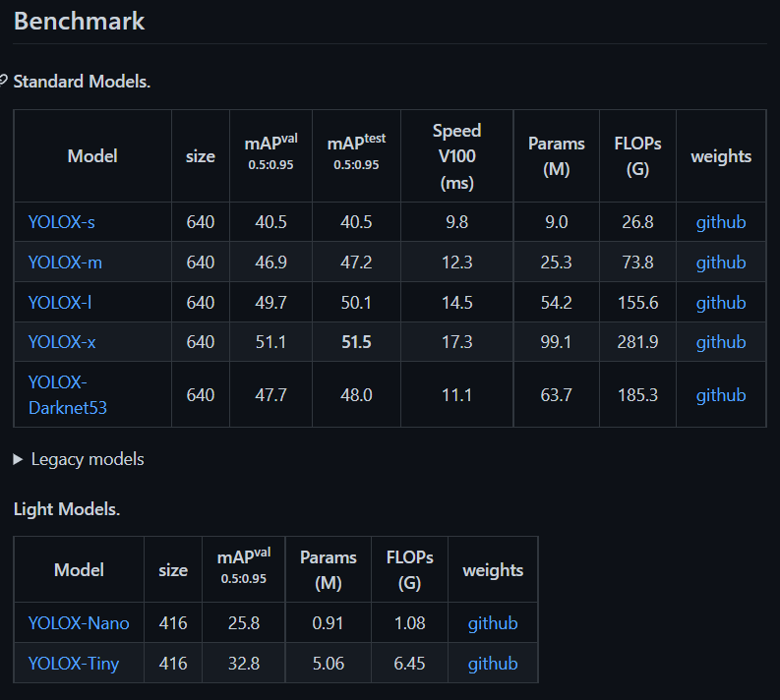Open the YOLOX-Nano model link
Image resolution: width=780 pixels, height=700 pixels.
(x=79, y=623)
